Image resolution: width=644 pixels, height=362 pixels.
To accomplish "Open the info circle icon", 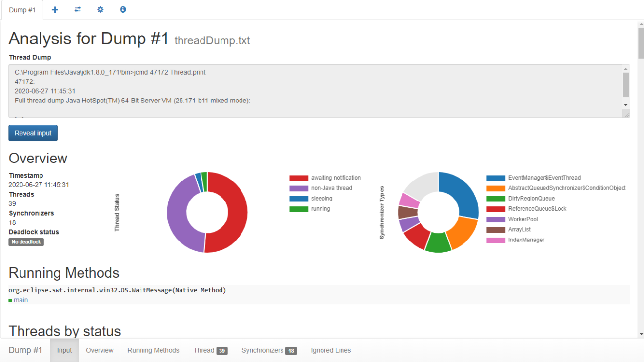I will [123, 10].
